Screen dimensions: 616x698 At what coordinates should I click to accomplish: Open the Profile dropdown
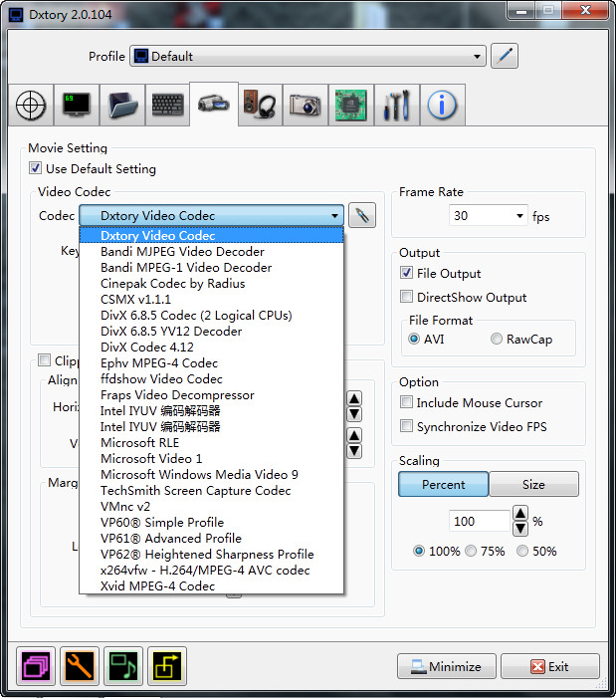(x=308, y=57)
